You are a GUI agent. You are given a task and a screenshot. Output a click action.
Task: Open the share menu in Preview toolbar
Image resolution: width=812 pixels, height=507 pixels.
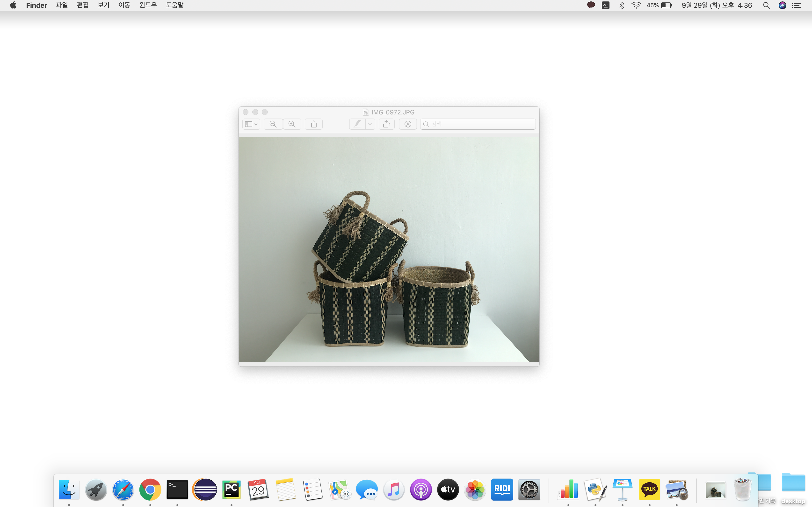click(x=314, y=124)
